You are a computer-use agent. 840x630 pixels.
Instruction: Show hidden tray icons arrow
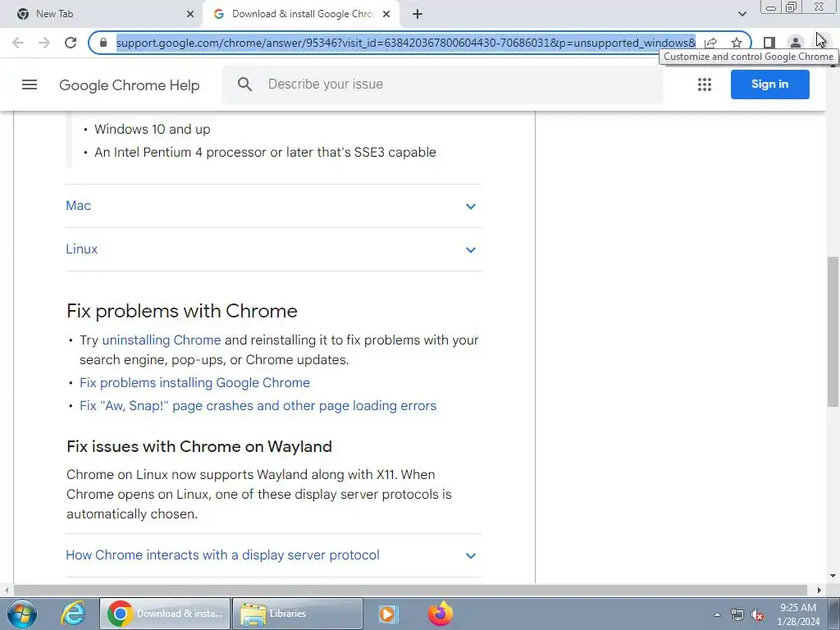[717, 614]
